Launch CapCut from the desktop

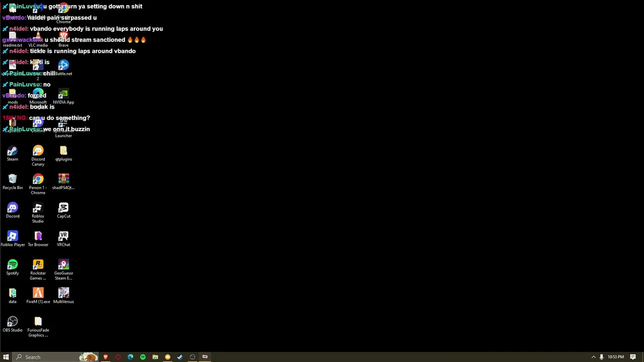[x=63, y=211]
